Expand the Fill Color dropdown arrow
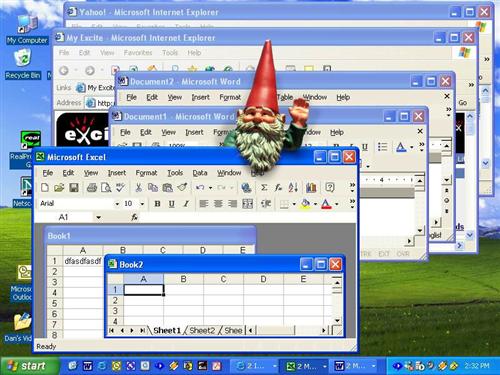 click(315, 204)
